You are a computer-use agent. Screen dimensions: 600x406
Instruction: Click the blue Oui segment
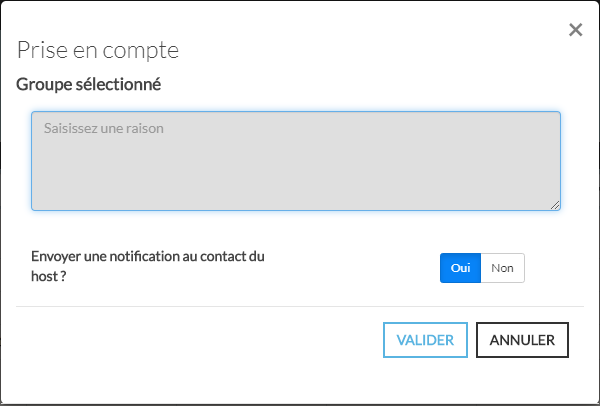point(461,268)
